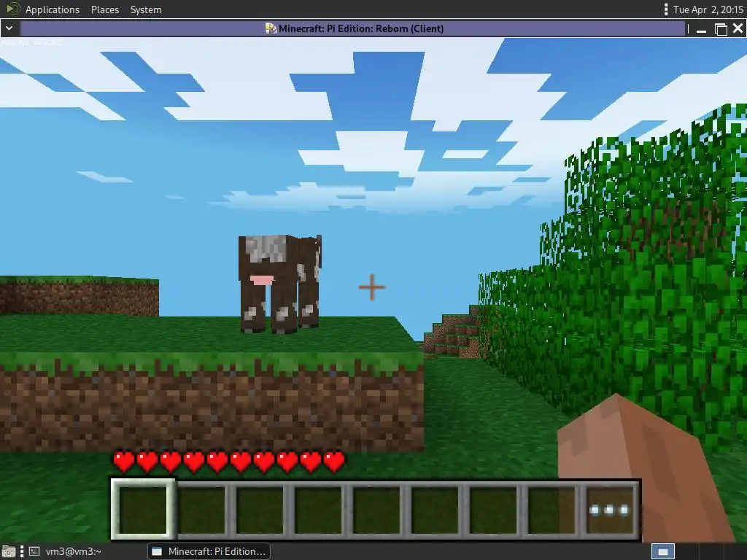This screenshot has height=560, width=747.
Task: Open the Applications menu
Action: point(53,9)
